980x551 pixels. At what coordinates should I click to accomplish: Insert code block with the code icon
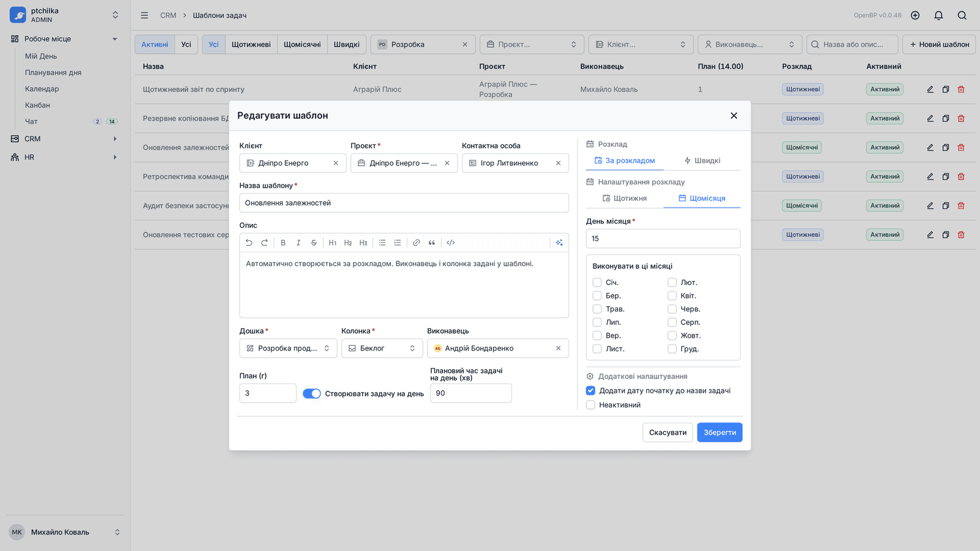point(451,243)
